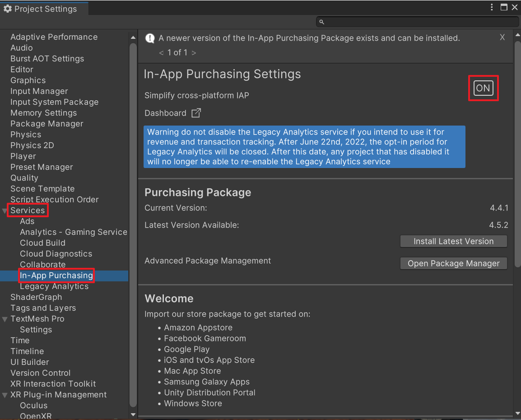Select the Project Settings tab
521x420 pixels.
coord(45,9)
